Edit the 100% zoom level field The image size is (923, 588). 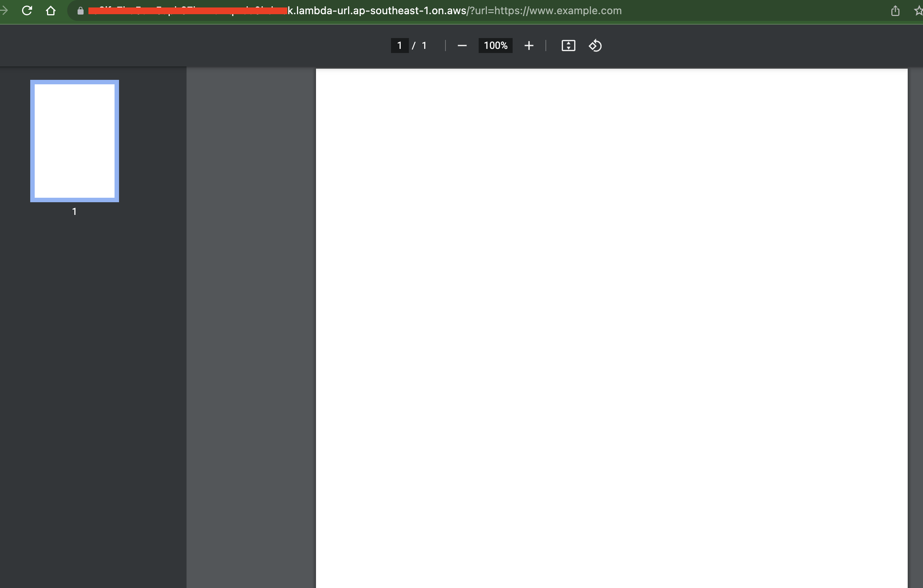pos(495,46)
